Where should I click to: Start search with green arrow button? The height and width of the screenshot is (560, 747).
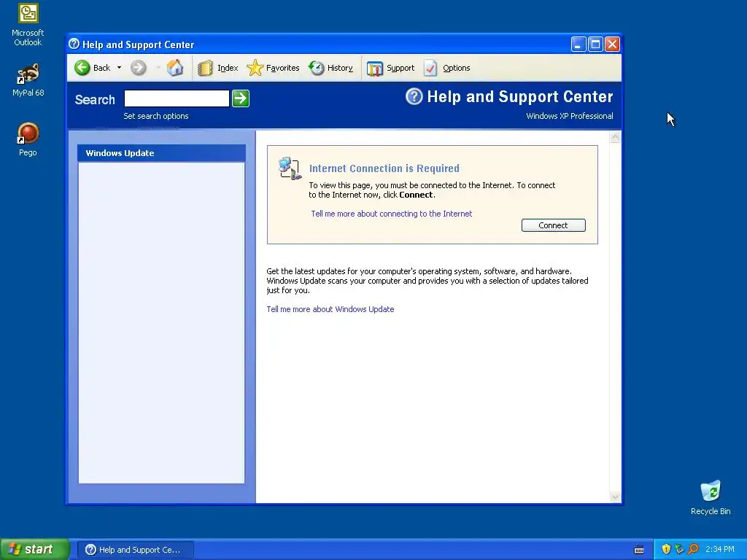click(x=241, y=98)
